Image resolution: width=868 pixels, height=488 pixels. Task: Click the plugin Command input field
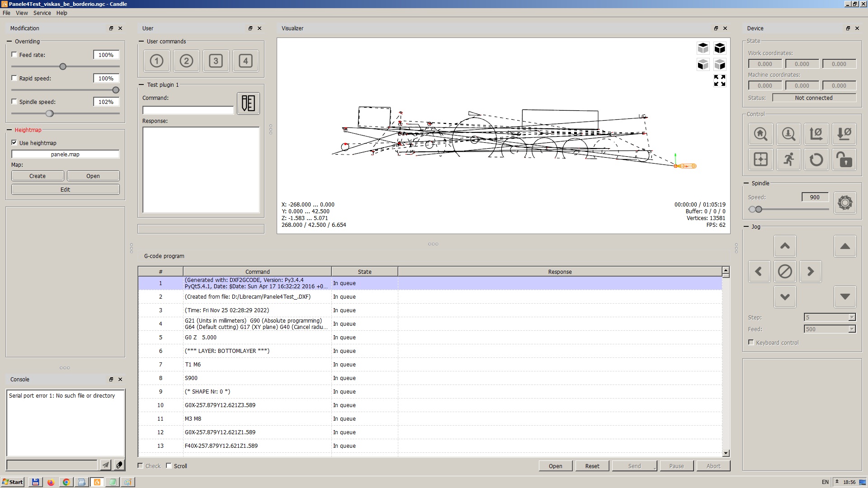pyautogui.click(x=188, y=110)
